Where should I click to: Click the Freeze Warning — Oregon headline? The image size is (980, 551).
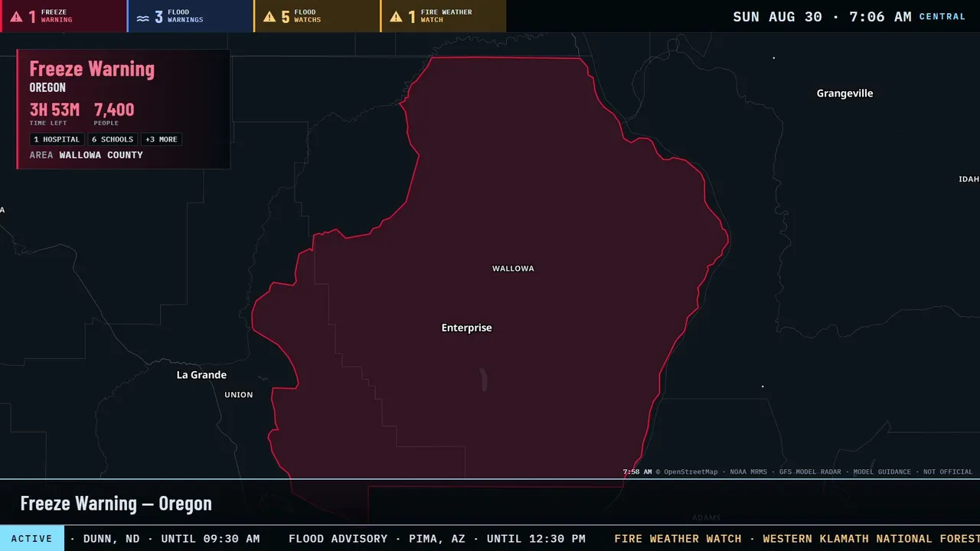pyautogui.click(x=116, y=503)
